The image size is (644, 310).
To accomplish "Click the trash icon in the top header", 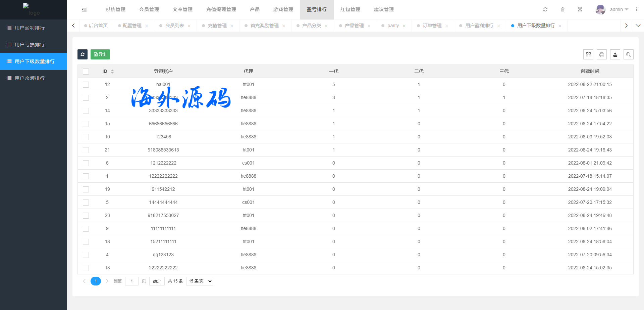I will click(x=562, y=9).
